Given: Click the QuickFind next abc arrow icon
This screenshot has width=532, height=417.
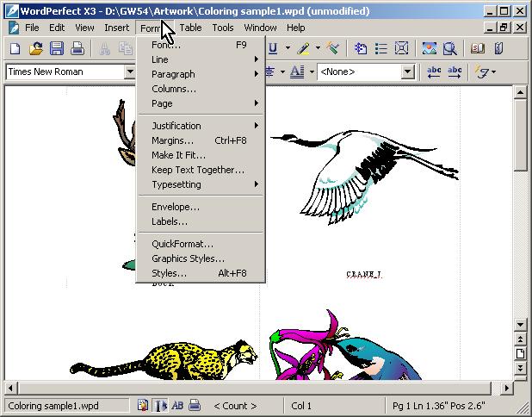Looking at the screenshot, I should pos(455,72).
